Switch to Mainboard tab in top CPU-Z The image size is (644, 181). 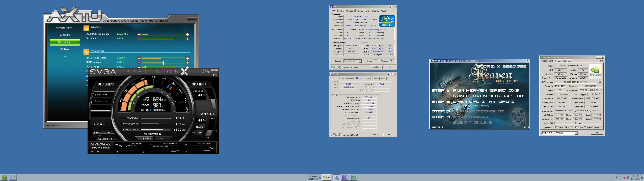pos(350,11)
